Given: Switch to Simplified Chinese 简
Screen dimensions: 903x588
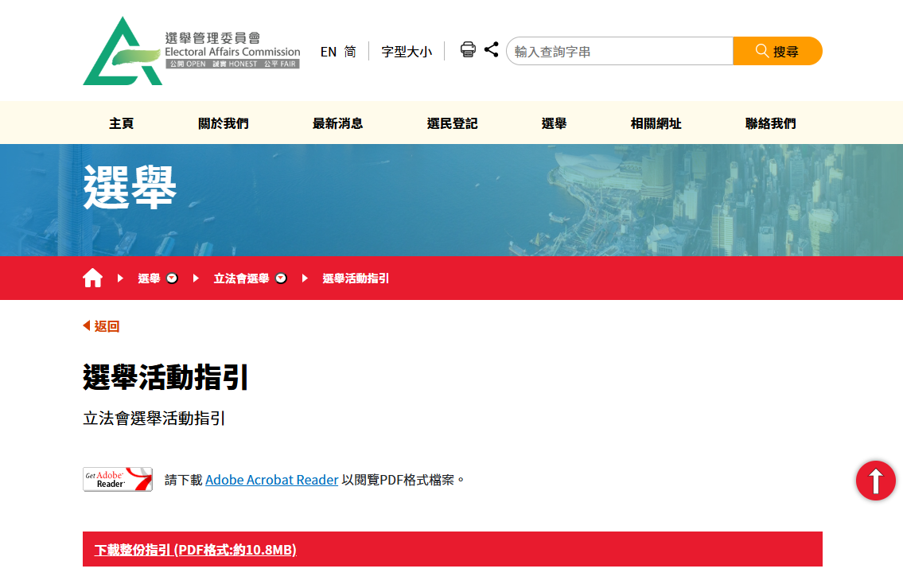Looking at the screenshot, I should pyautogui.click(x=350, y=52).
